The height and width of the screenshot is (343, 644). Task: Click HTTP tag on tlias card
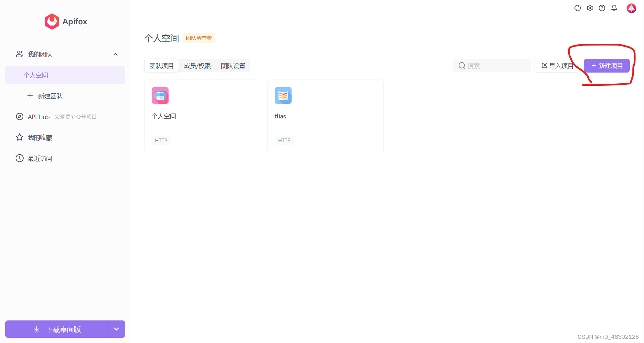(x=284, y=140)
